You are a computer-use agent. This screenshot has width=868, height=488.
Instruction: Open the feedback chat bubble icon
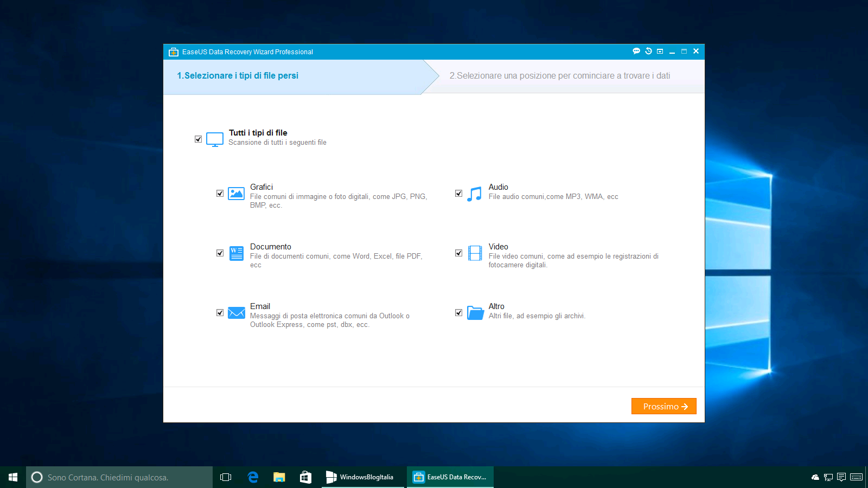tap(636, 52)
